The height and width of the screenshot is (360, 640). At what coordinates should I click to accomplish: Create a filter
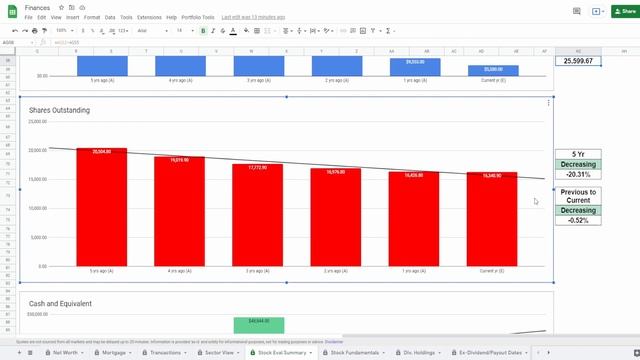click(373, 31)
